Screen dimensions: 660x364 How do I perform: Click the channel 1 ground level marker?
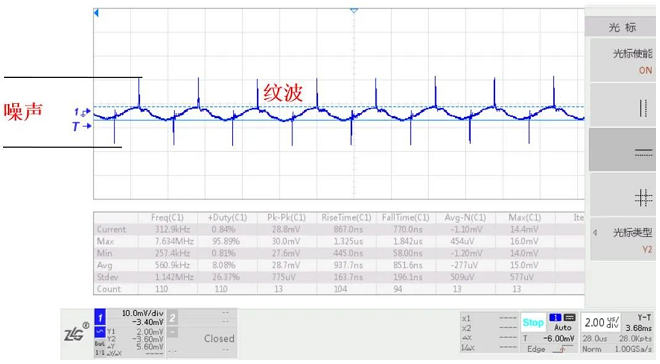(82, 112)
